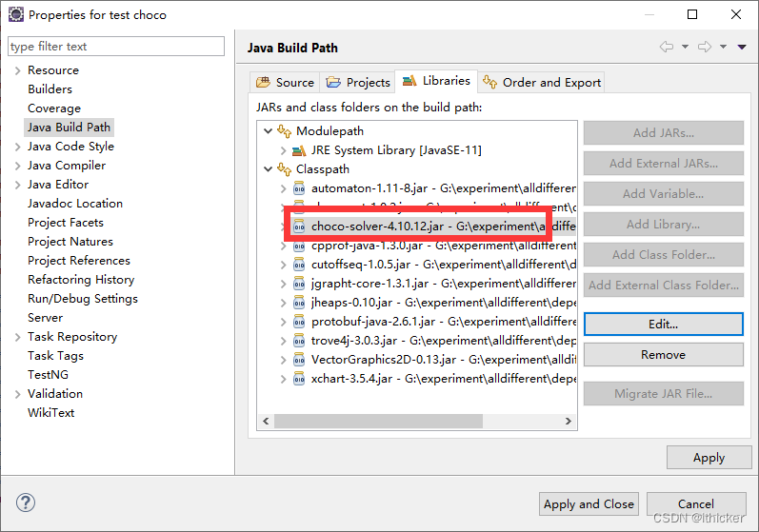The width and height of the screenshot is (759, 532).
Task: Collapse the Classpath tree node
Action: click(x=268, y=169)
